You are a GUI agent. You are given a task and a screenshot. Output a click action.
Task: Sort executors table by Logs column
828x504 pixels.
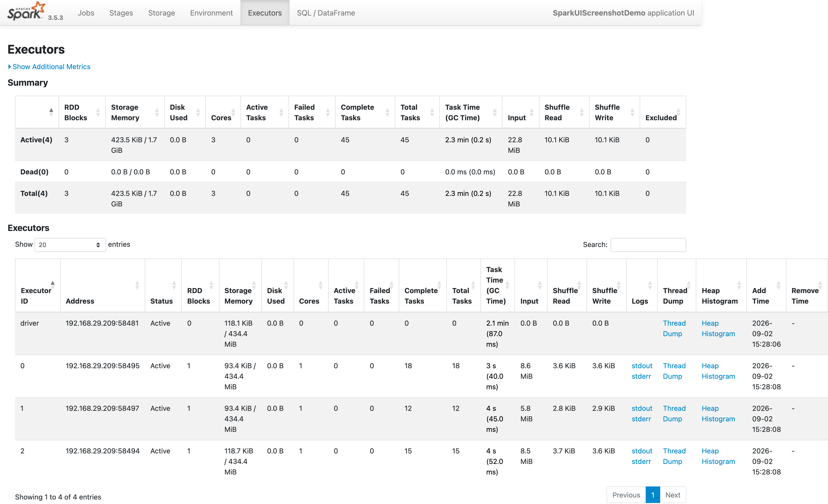(x=642, y=286)
